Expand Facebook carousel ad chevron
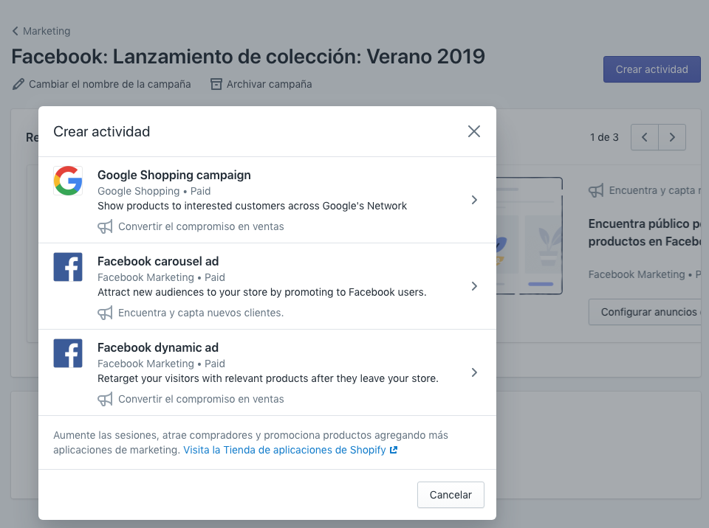Viewport: 709px width, 528px height. point(474,286)
